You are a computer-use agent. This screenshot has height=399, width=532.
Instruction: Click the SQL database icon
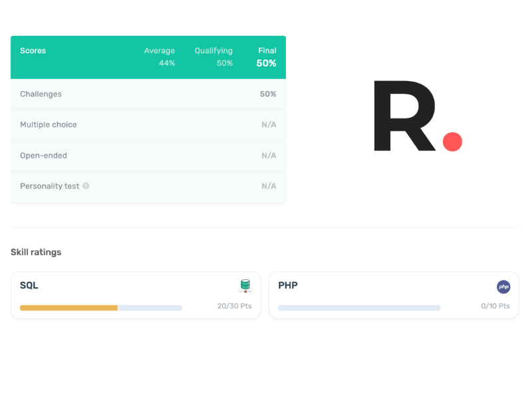coord(245,286)
